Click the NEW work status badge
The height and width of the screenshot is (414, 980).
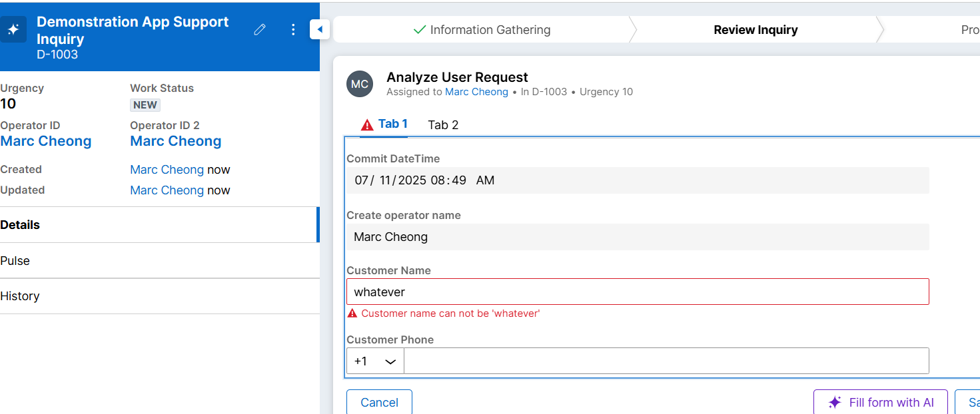145,105
